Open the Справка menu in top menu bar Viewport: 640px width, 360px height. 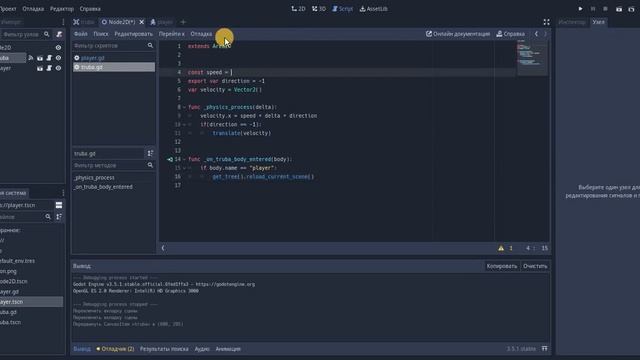tap(90, 9)
